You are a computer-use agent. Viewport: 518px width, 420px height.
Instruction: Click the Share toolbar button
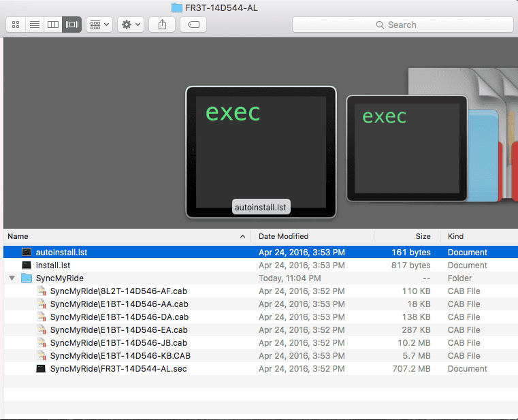click(162, 25)
